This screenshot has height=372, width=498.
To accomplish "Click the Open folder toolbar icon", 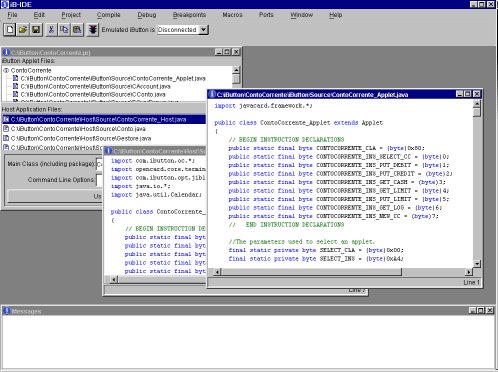I will pyautogui.click(x=23, y=30).
